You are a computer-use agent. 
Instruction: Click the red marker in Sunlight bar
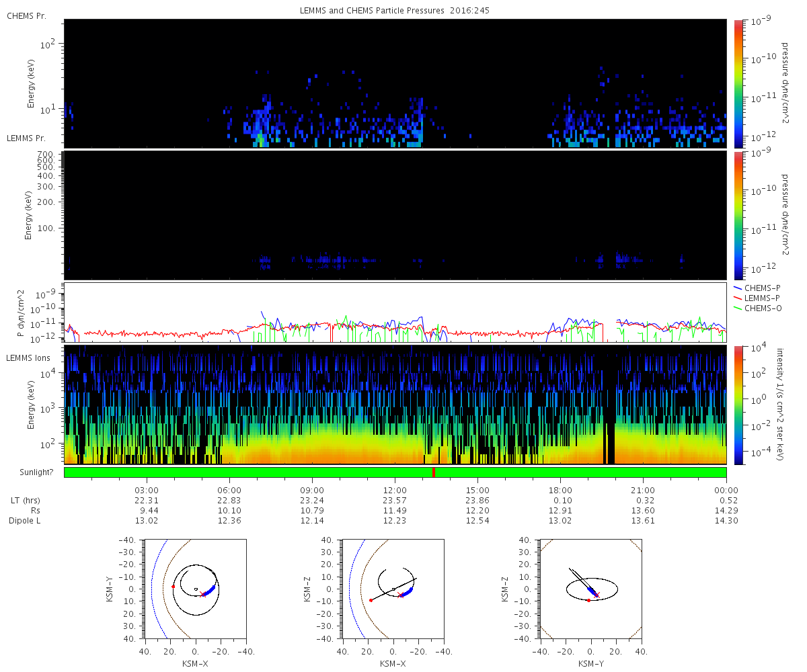pyautogui.click(x=434, y=472)
